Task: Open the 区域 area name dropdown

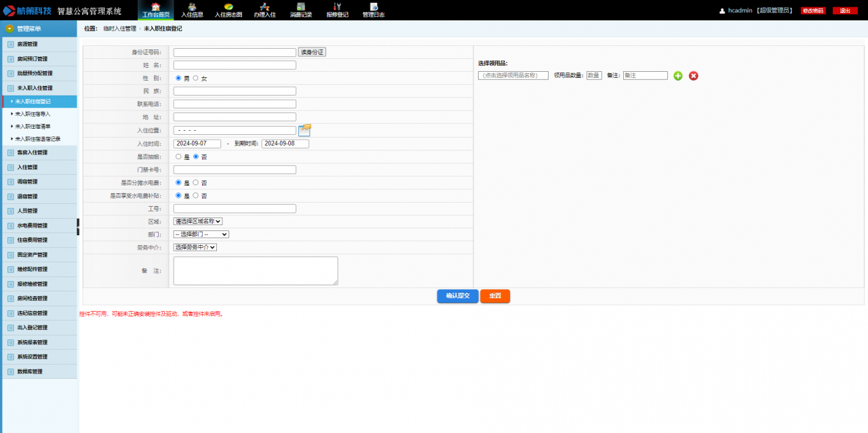Action: point(198,221)
